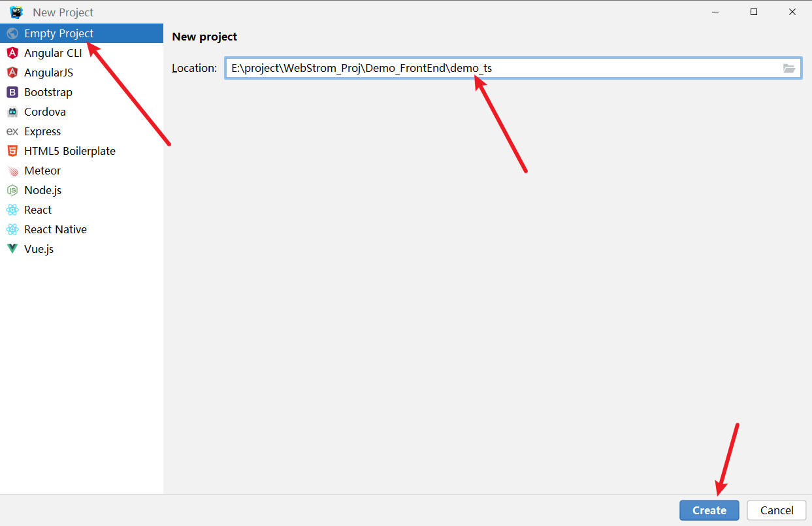This screenshot has width=812, height=526.
Task: Click the Meteor streak icon
Action: click(12, 171)
